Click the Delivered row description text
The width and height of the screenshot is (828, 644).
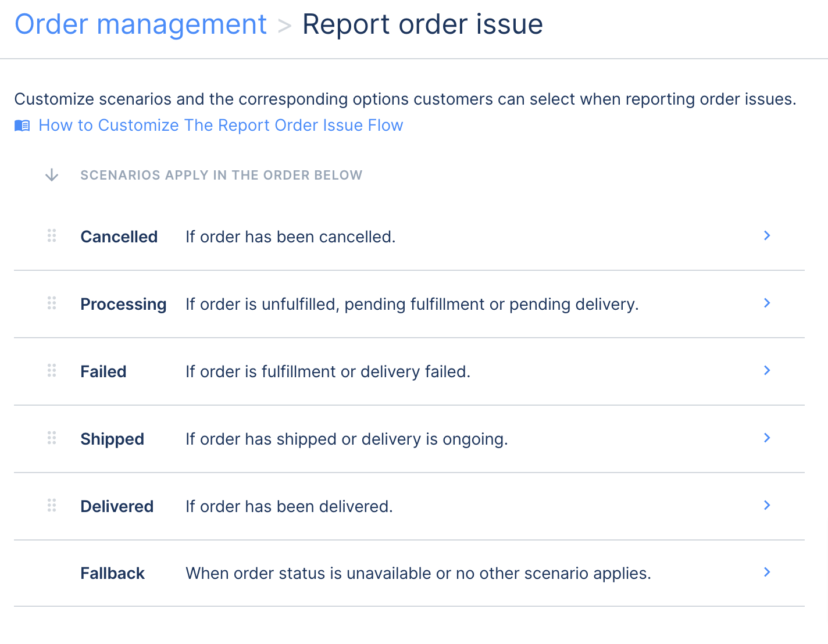[290, 506]
